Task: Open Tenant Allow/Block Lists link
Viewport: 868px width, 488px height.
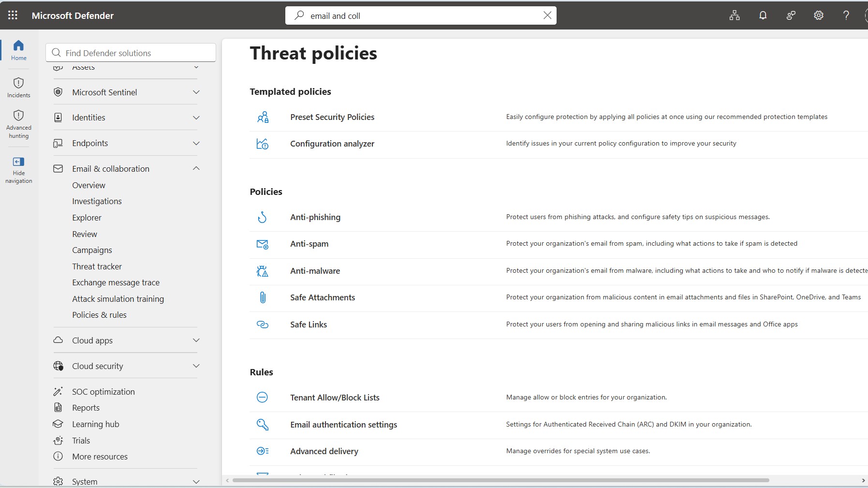Action: [335, 398]
